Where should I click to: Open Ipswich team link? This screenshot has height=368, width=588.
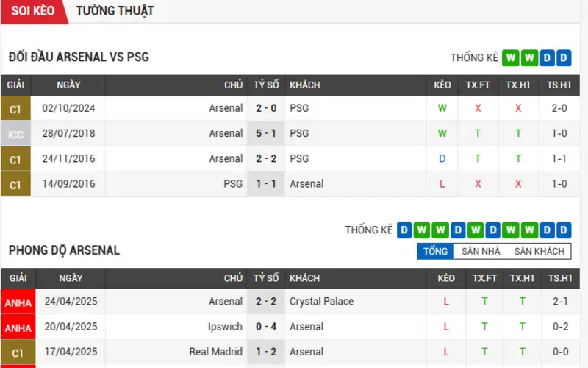[225, 327]
